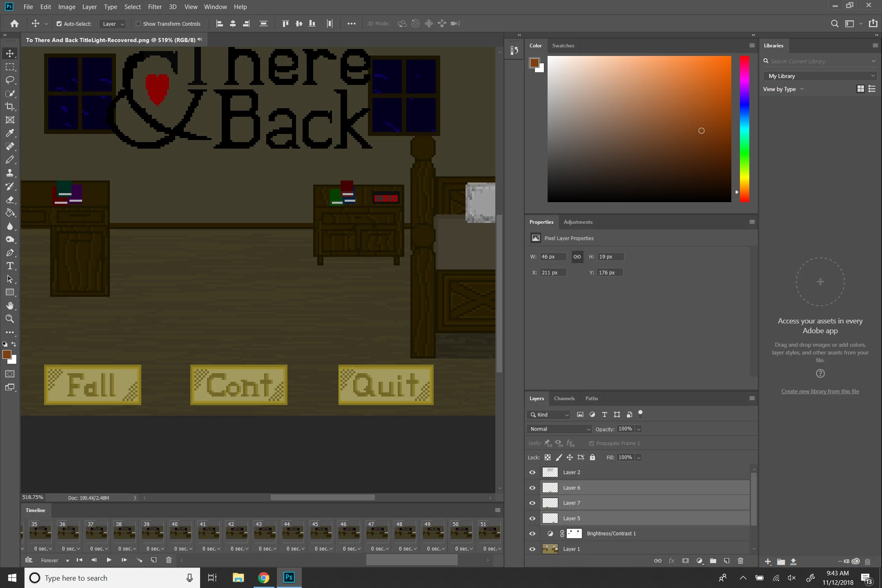882x588 pixels.
Task: Play the timeline animation
Action: pos(109,560)
